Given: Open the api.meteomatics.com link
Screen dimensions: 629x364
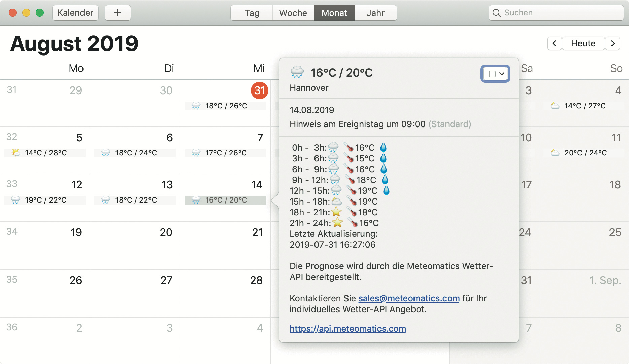Looking at the screenshot, I should click(x=347, y=329).
